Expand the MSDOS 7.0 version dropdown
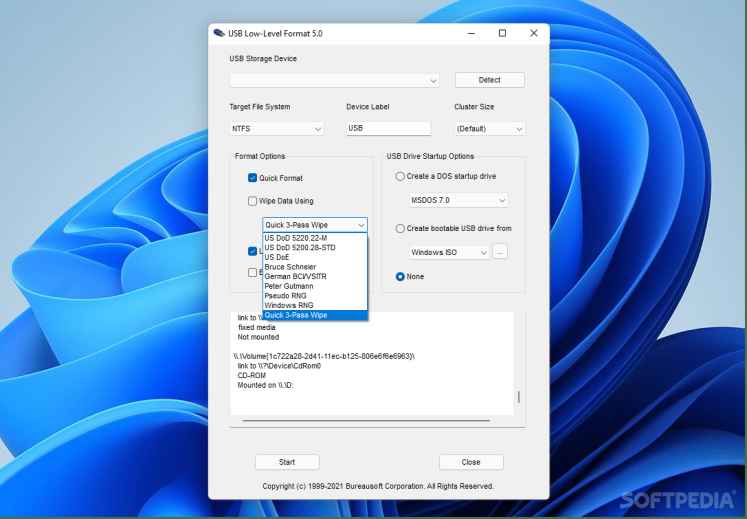Viewport: 747px width, 519px height. click(x=459, y=200)
